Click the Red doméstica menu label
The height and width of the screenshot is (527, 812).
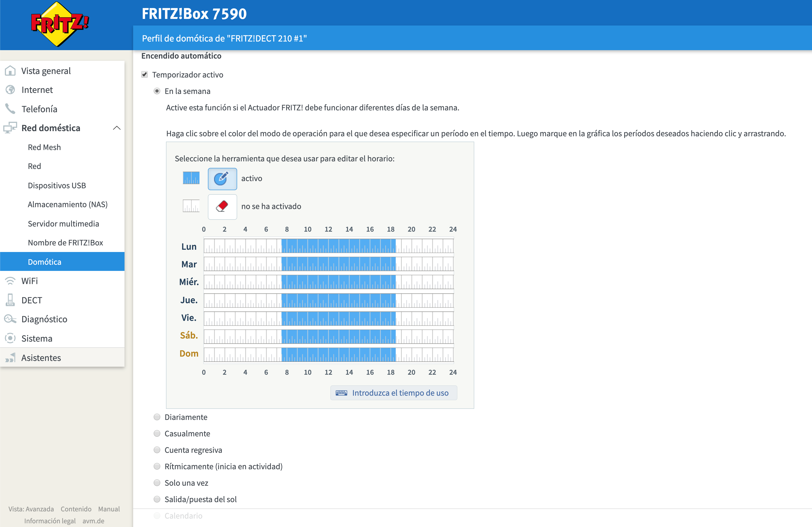click(51, 128)
